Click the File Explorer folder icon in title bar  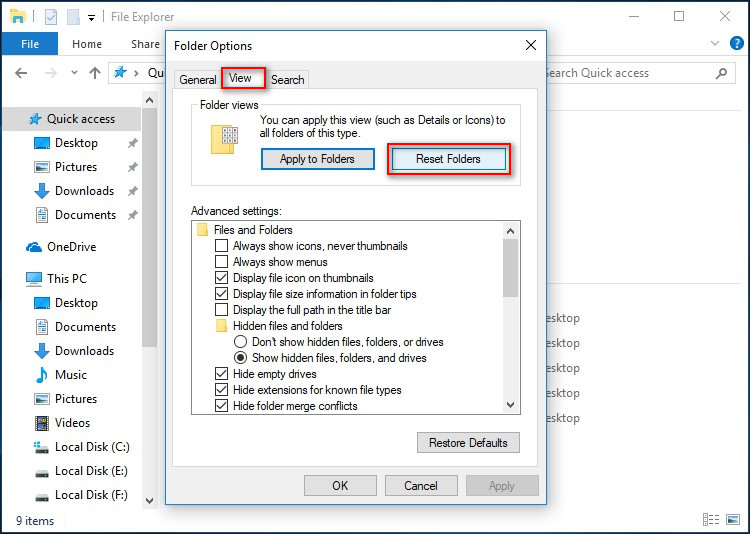(18, 16)
